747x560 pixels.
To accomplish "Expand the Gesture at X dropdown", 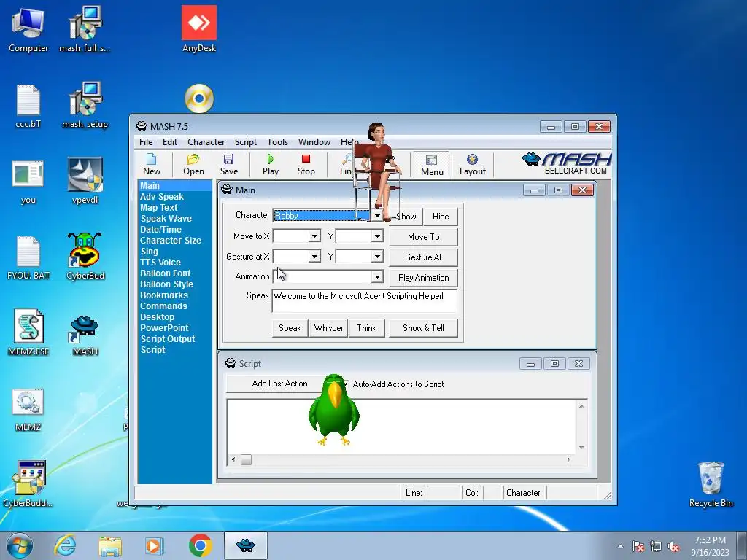I will (x=314, y=257).
